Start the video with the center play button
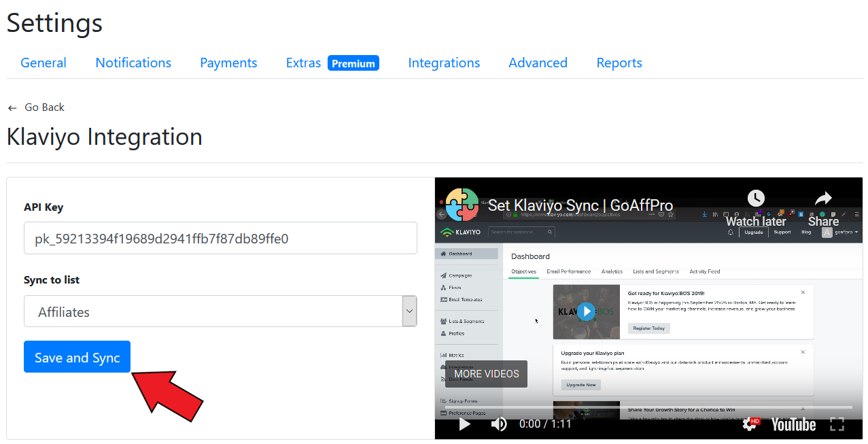Screen dimensions: 868x444 click(x=586, y=311)
